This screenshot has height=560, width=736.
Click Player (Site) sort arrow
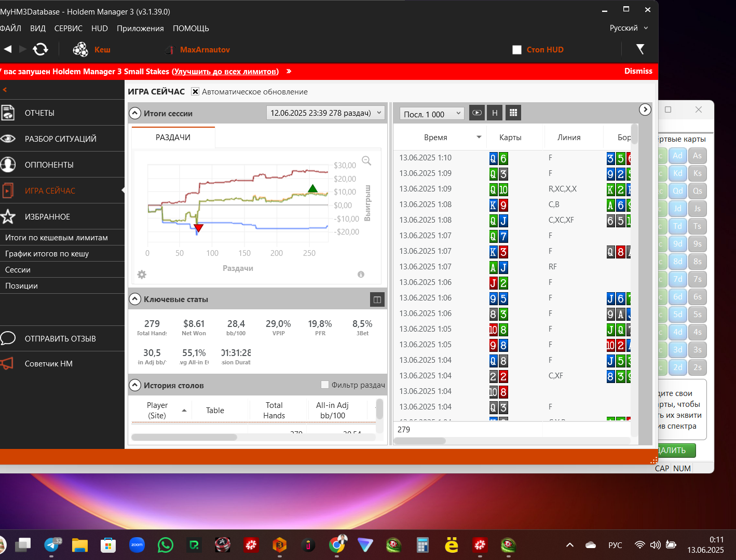click(184, 411)
